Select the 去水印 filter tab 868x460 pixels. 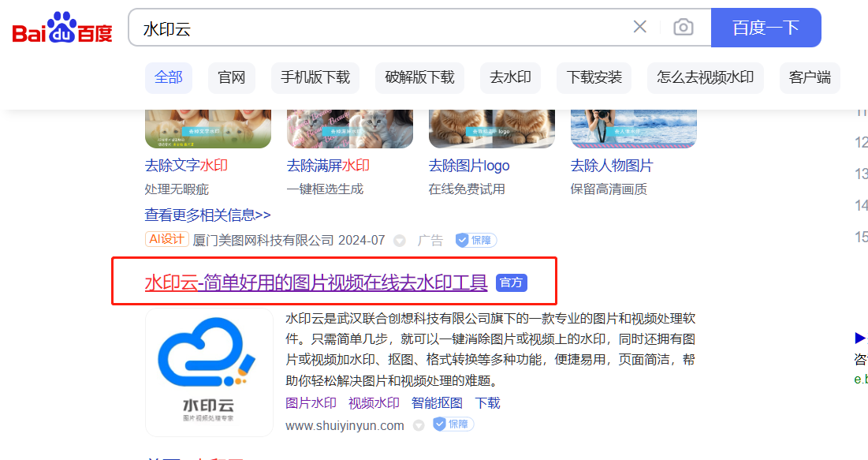pos(510,77)
